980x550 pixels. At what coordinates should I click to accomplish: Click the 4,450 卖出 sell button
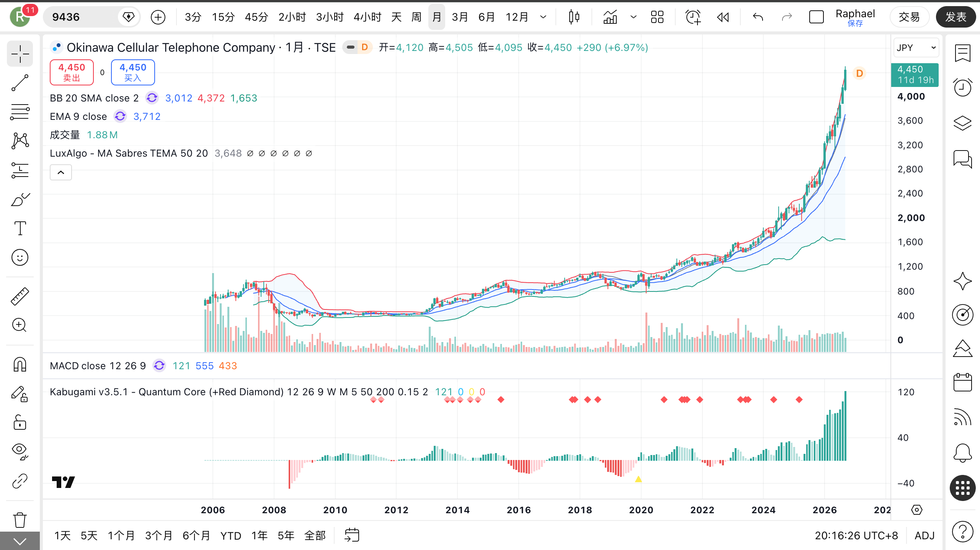(72, 72)
